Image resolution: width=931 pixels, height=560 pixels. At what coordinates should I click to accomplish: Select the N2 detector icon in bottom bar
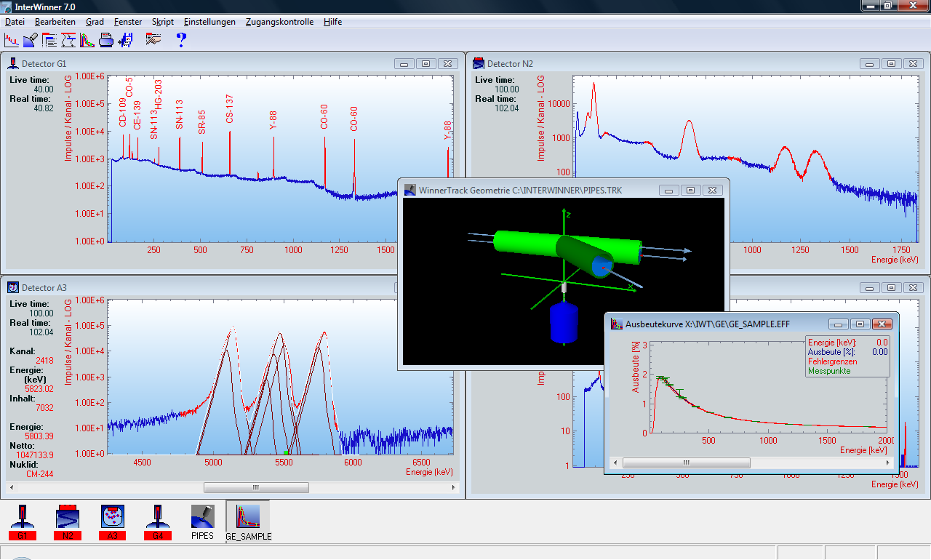68,522
